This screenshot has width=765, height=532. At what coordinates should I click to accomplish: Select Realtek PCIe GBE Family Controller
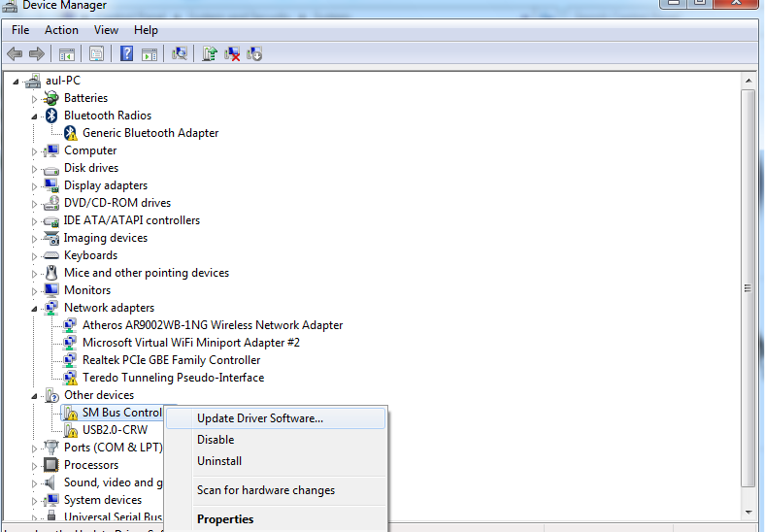pyautogui.click(x=171, y=361)
